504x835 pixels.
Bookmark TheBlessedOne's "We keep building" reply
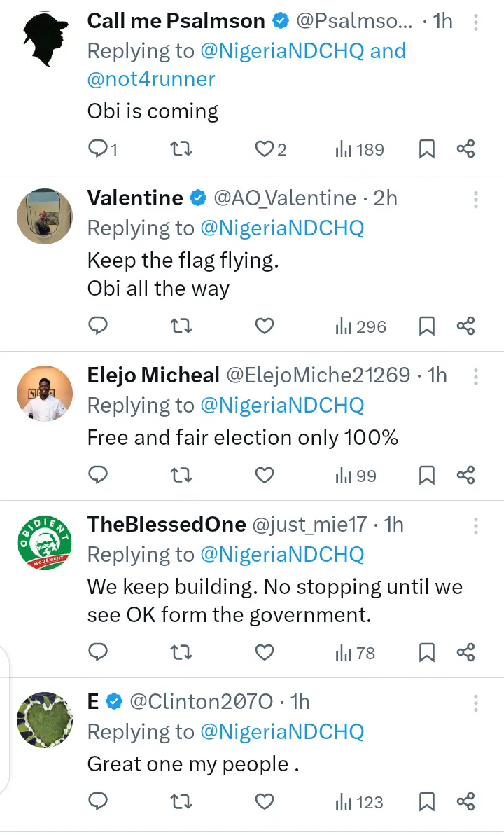click(427, 652)
